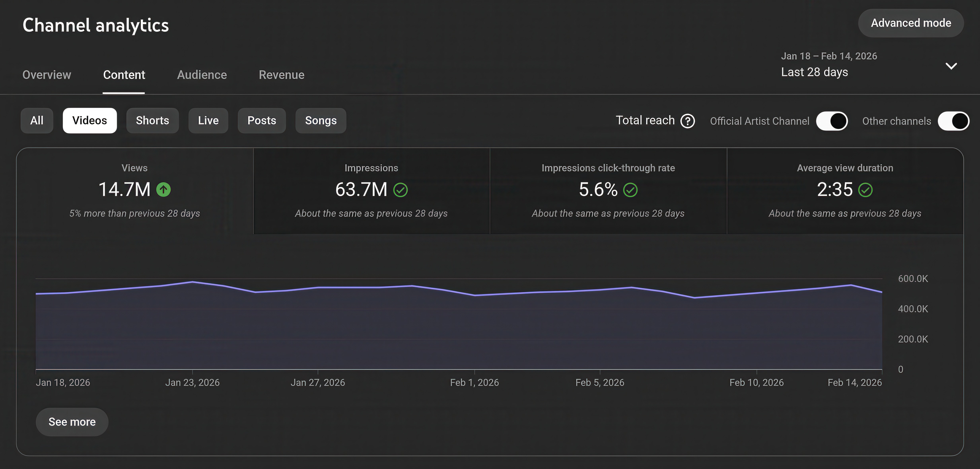Go to the Revenue tab
This screenshot has height=469, width=980.
pyautogui.click(x=282, y=75)
